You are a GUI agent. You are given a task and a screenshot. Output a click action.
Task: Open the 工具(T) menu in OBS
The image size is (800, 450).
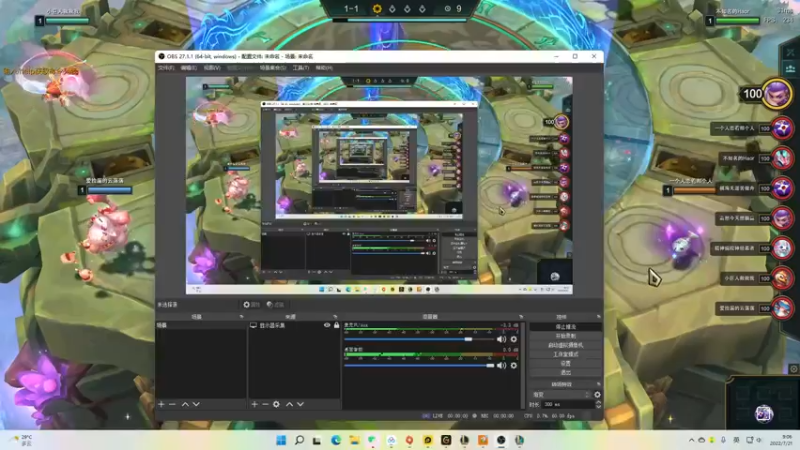click(x=301, y=68)
